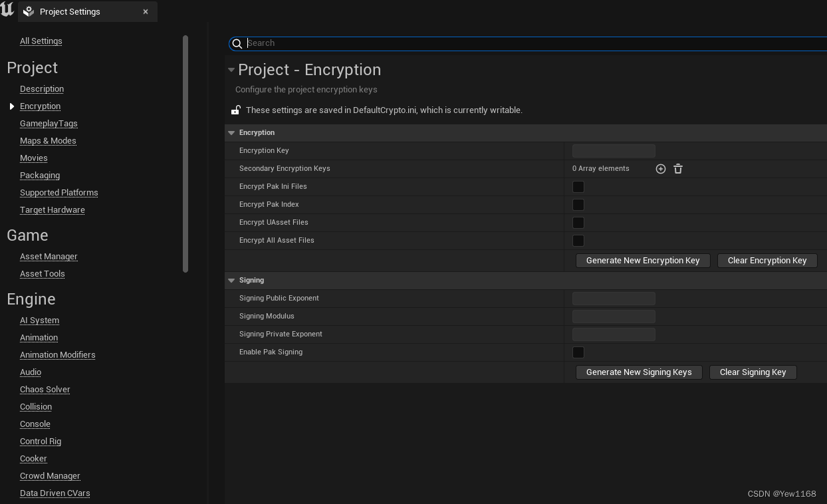Open Supported Platforms settings
Screen dimensions: 827x504
pyautogui.click(x=59, y=193)
